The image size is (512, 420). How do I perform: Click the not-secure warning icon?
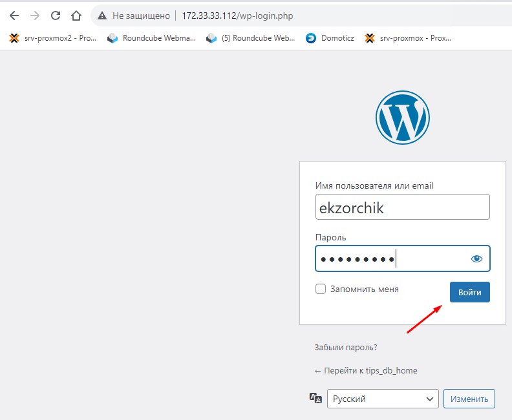(102, 16)
